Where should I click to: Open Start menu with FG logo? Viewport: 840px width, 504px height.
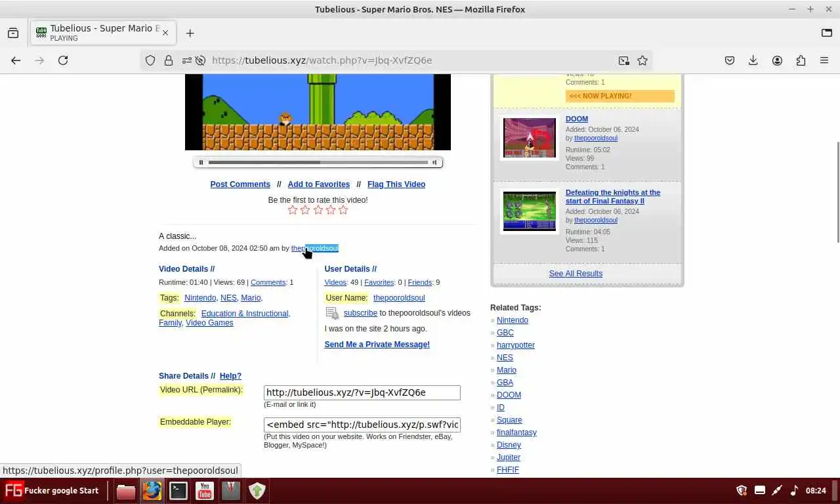coord(52,490)
